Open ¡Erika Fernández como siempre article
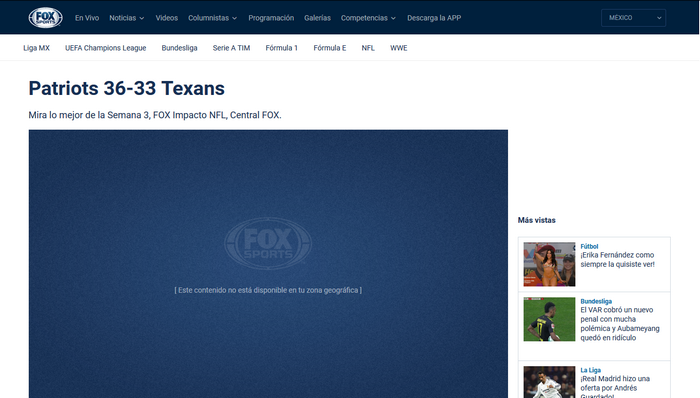 click(617, 260)
